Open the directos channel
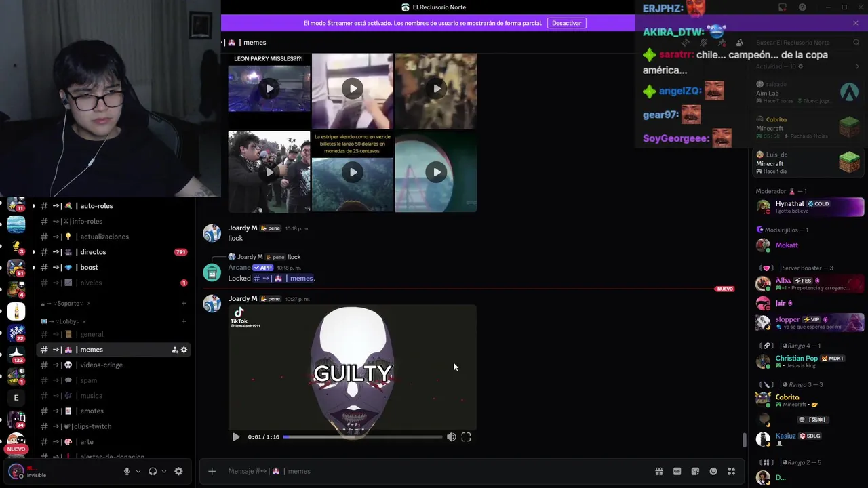868x488 pixels. [x=113, y=252]
